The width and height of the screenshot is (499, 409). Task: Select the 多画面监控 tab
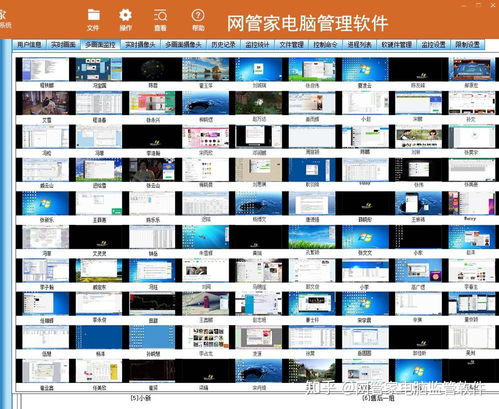(100, 44)
